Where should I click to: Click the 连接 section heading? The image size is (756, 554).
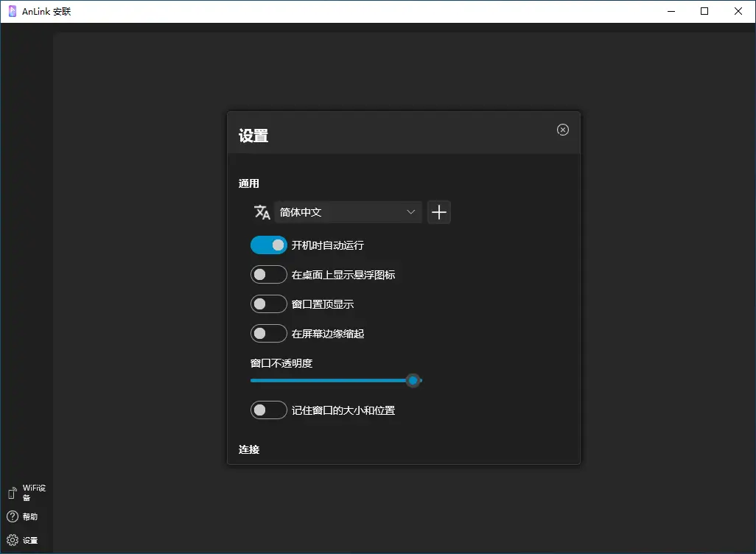(249, 449)
